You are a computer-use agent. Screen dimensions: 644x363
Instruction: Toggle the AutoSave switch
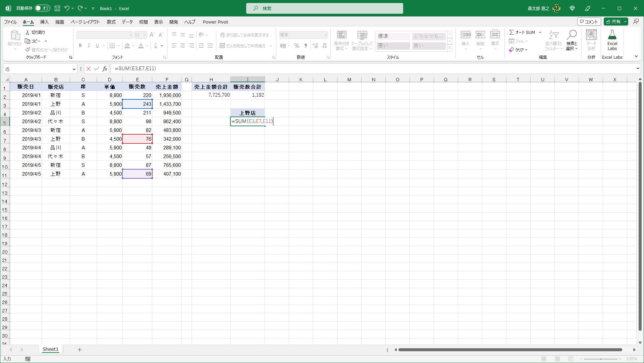(43, 8)
